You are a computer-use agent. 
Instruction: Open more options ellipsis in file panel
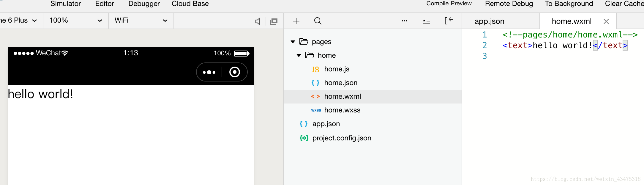[x=405, y=21]
